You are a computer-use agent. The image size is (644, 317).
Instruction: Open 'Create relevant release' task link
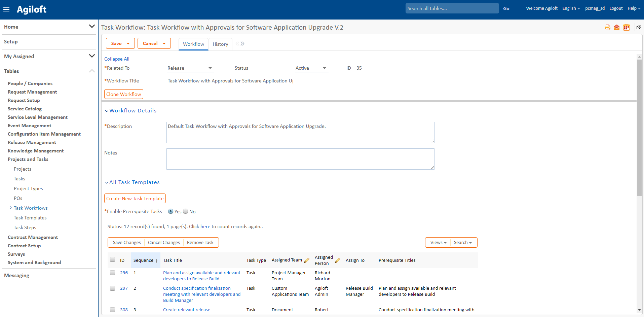click(187, 310)
